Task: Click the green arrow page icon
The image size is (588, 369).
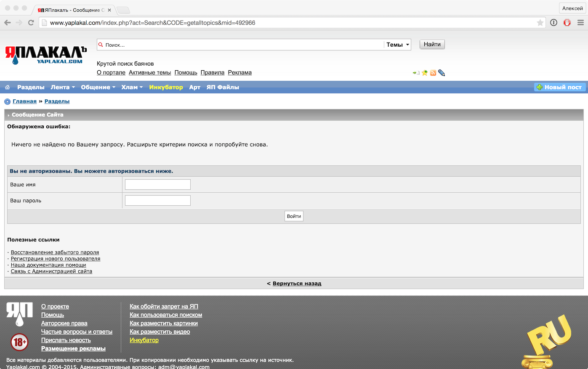Action: coord(416,73)
